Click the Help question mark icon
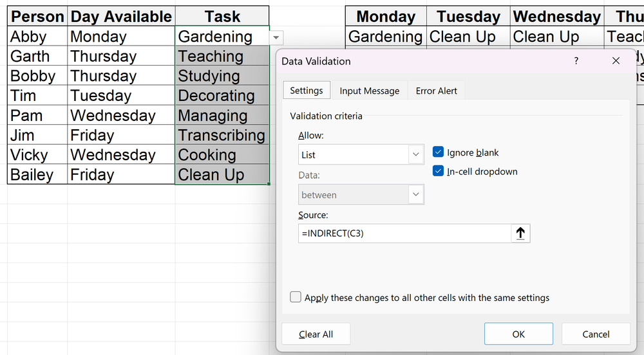 pyautogui.click(x=576, y=61)
